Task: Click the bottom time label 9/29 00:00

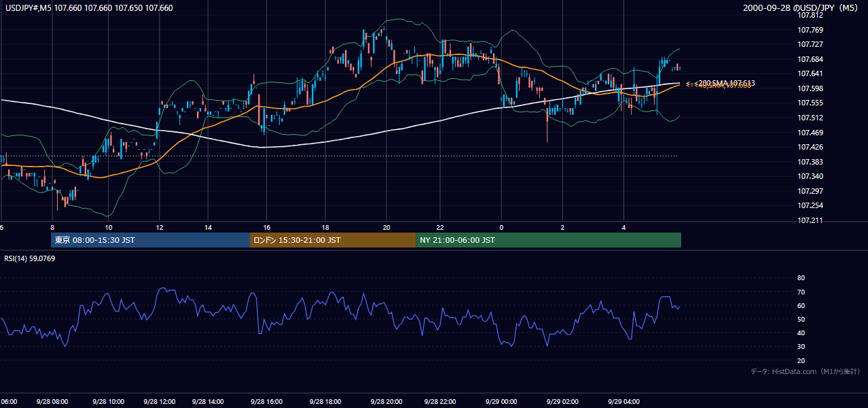Action: pyautogui.click(x=501, y=402)
